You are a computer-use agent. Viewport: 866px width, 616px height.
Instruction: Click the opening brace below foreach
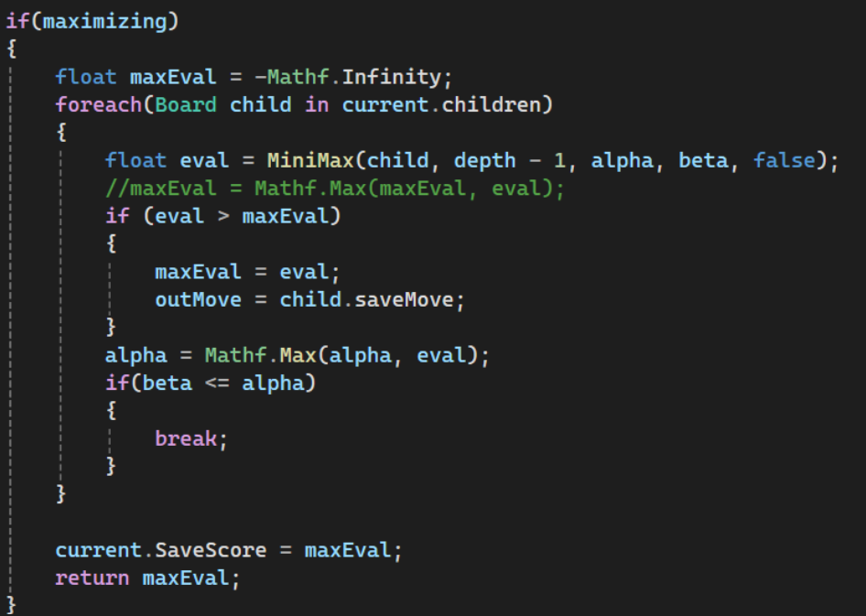(x=61, y=133)
